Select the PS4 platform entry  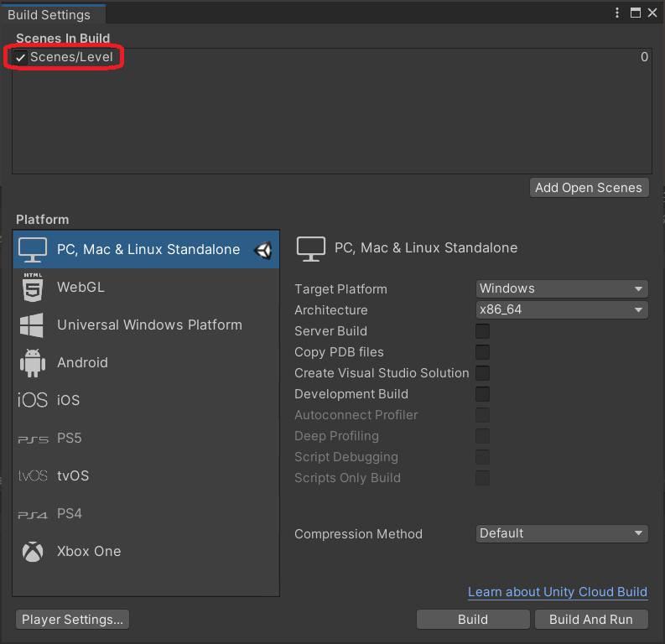[x=146, y=513]
